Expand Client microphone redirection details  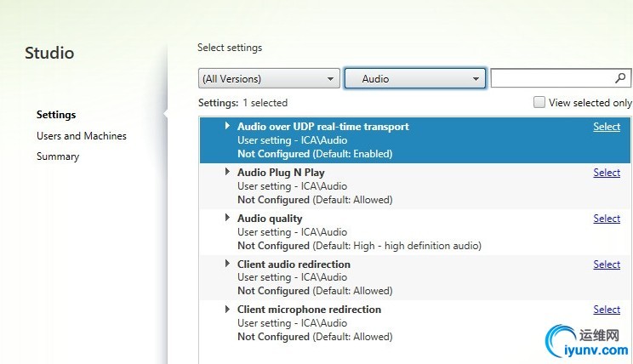[x=227, y=309]
